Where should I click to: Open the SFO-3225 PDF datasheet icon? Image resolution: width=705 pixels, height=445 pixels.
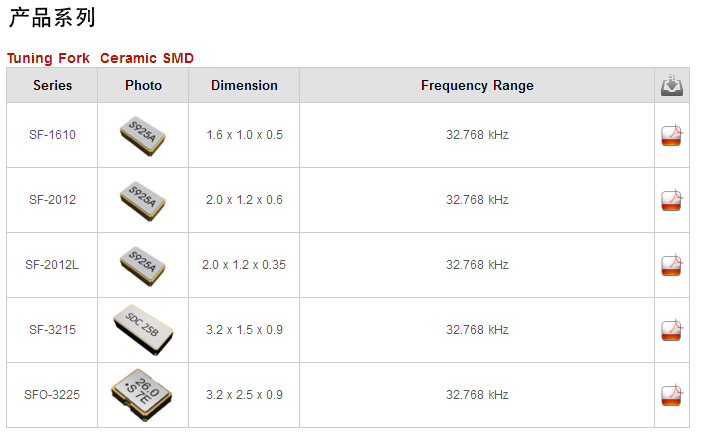672,395
